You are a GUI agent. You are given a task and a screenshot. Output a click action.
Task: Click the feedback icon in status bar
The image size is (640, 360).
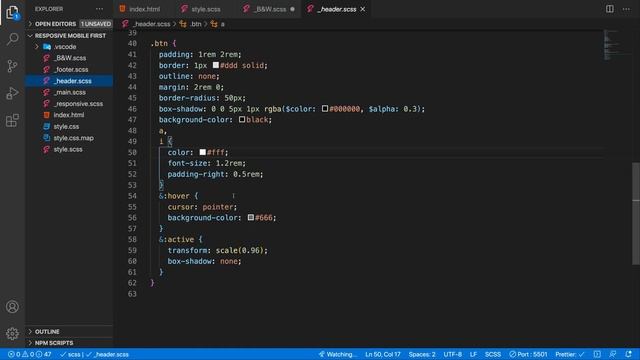613,354
